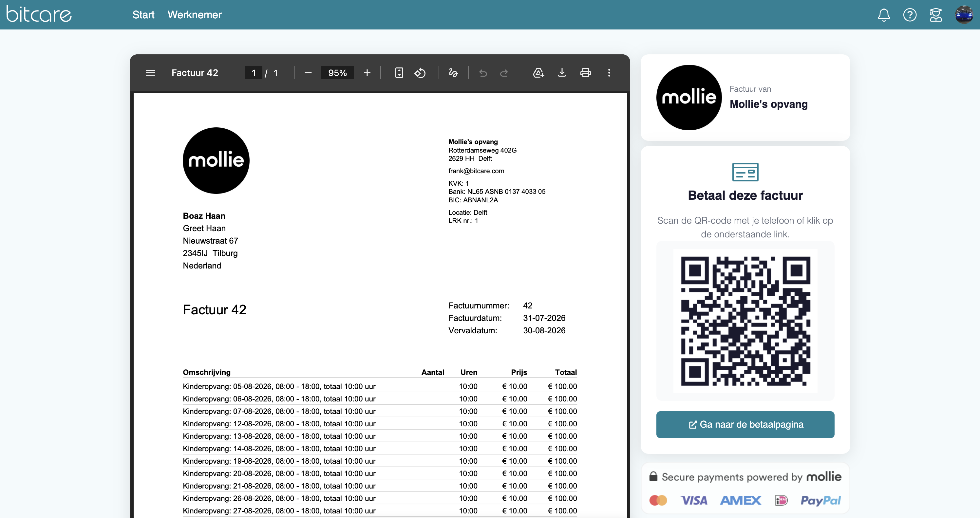Click the 'Aantal' column header
The image size is (980, 518).
[433, 372]
